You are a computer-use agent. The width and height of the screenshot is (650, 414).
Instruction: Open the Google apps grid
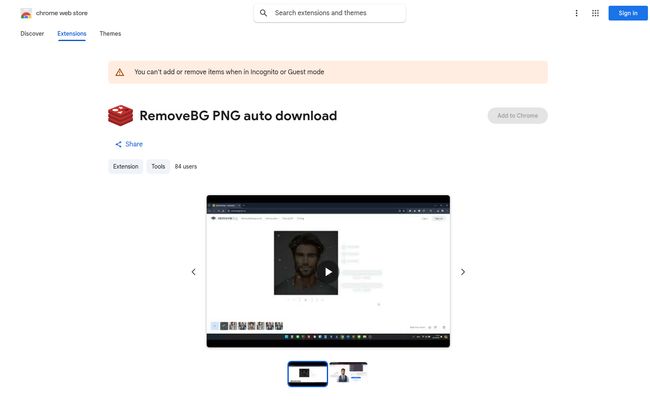click(x=595, y=13)
